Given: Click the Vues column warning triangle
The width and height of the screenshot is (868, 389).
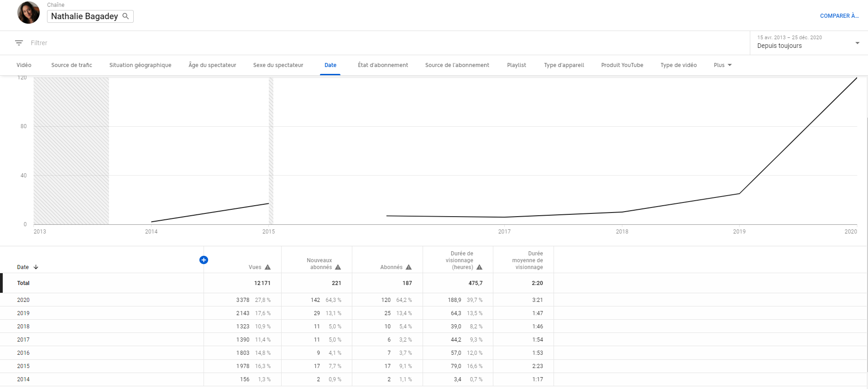Looking at the screenshot, I should pos(268,267).
